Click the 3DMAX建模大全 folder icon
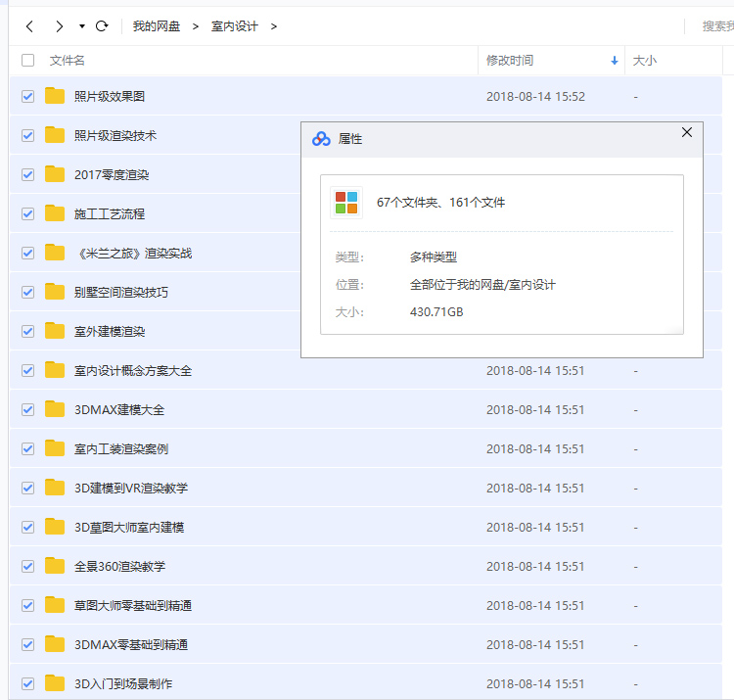 (55, 409)
